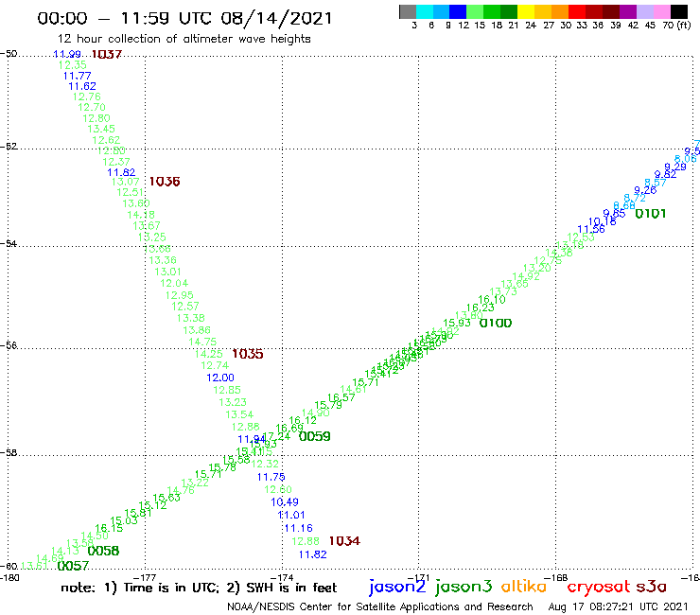Screen dimensions: 700x615
Task: Click the longitude axis label "-168"
Action: (x=556, y=577)
